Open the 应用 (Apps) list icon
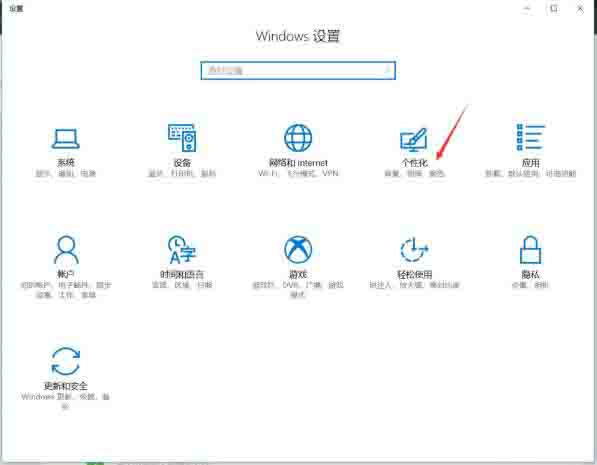Image resolution: width=597 pixels, height=465 pixels. click(530, 137)
